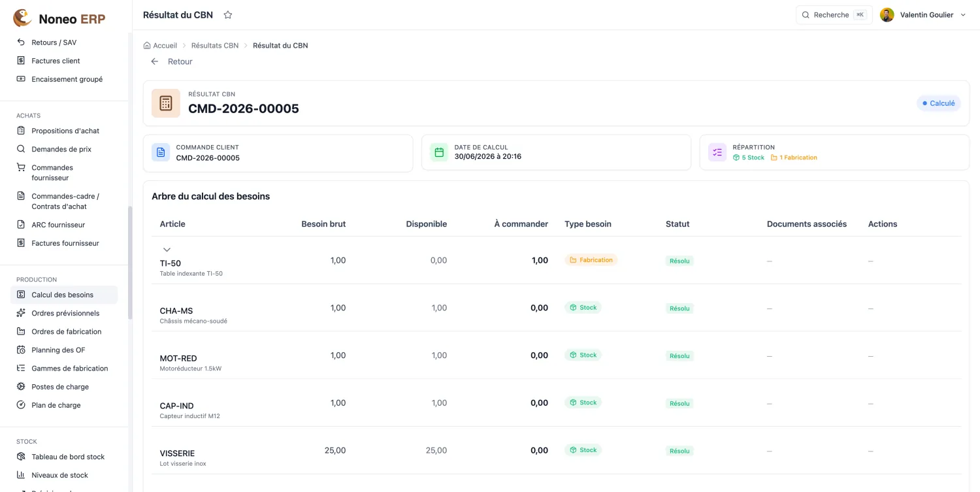Viewport: 980px width, 492px height.
Task: Click the À commander column header
Action: click(x=521, y=224)
